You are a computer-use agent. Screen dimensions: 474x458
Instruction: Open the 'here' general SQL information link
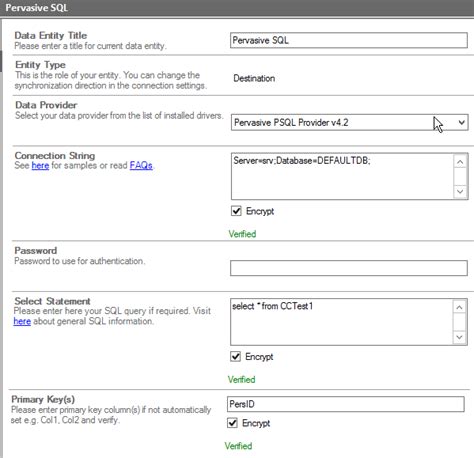coord(22,321)
